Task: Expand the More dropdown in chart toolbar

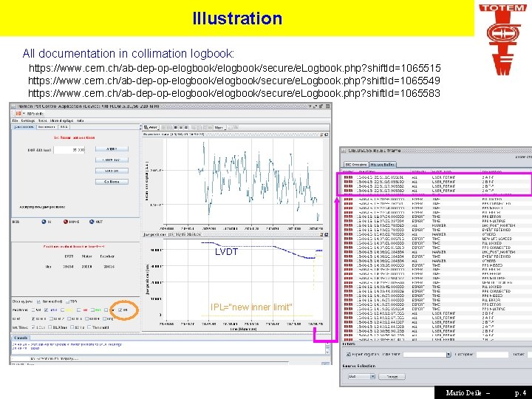Action: point(219,128)
